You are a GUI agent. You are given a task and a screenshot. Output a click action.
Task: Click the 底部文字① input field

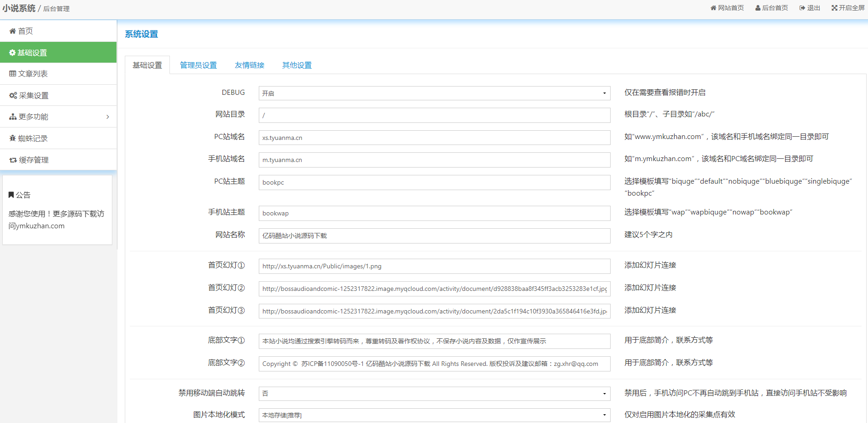click(434, 341)
